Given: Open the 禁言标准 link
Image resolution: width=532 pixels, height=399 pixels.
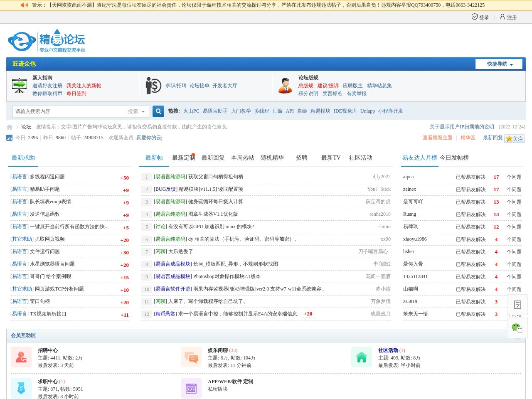Looking at the screenshot, I should (x=332, y=94).
